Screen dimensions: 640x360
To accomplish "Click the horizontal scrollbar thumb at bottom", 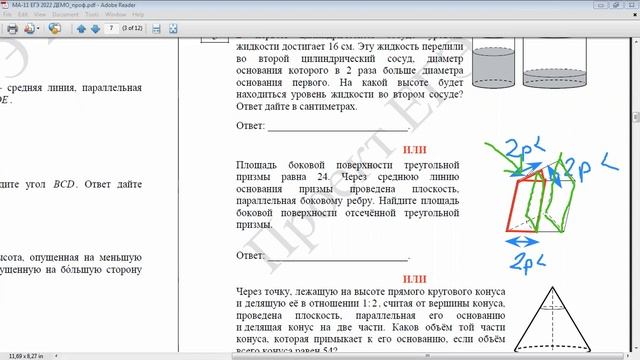I will point(427,356).
